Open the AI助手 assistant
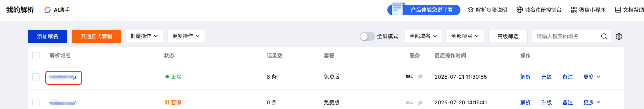 pyautogui.click(x=57, y=10)
